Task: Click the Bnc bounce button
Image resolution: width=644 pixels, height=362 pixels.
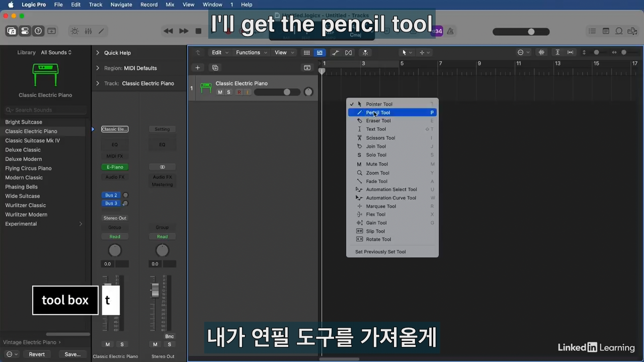Action: (x=170, y=336)
